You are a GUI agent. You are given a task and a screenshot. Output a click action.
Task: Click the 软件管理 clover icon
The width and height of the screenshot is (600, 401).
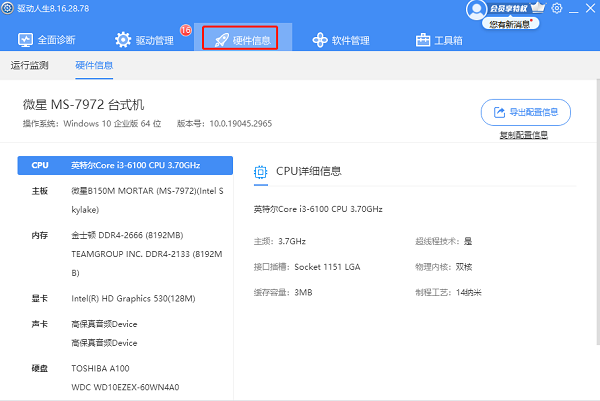pyautogui.click(x=320, y=40)
